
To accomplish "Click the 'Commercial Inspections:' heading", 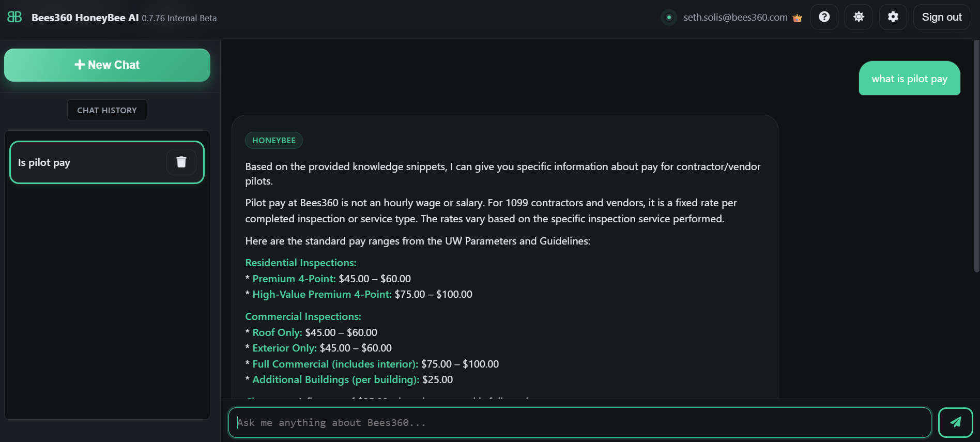I will [x=303, y=316].
